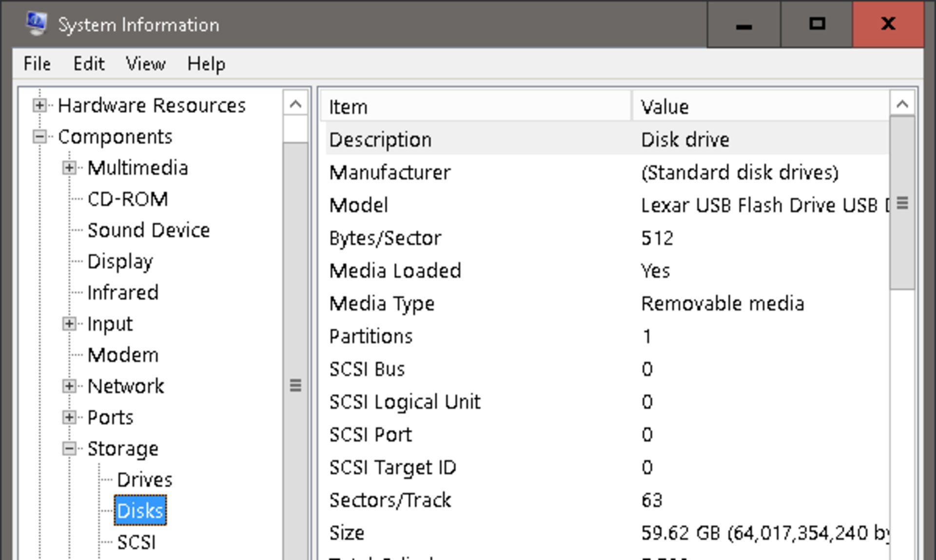
Task: Open the View menu
Action: [145, 64]
